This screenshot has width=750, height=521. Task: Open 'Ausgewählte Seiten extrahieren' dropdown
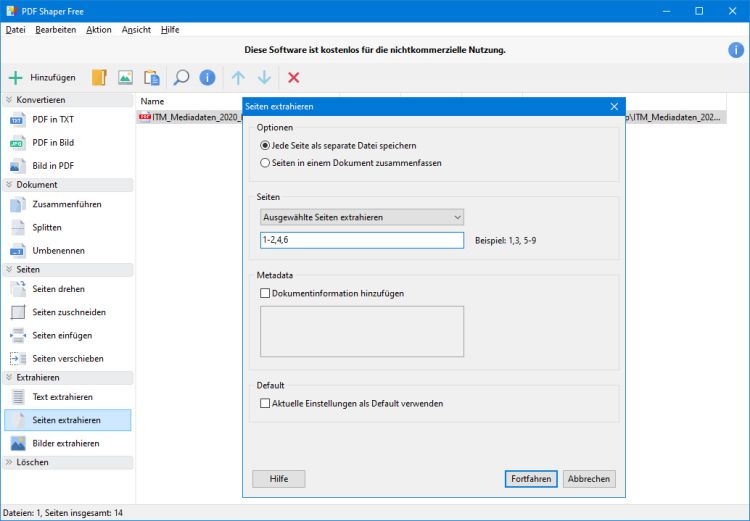[361, 217]
